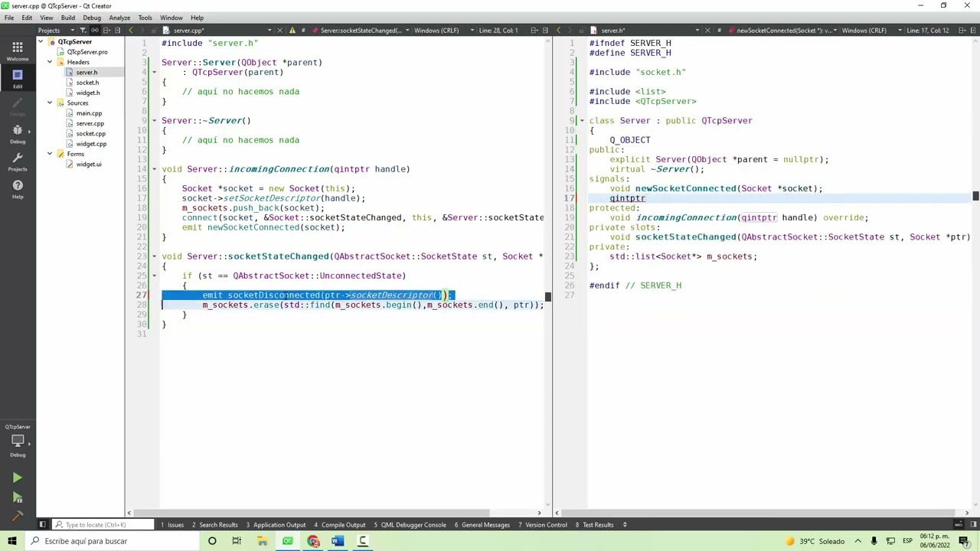The image size is (980, 551).
Task: Open Debug mode in left sidebar
Action: point(17,133)
